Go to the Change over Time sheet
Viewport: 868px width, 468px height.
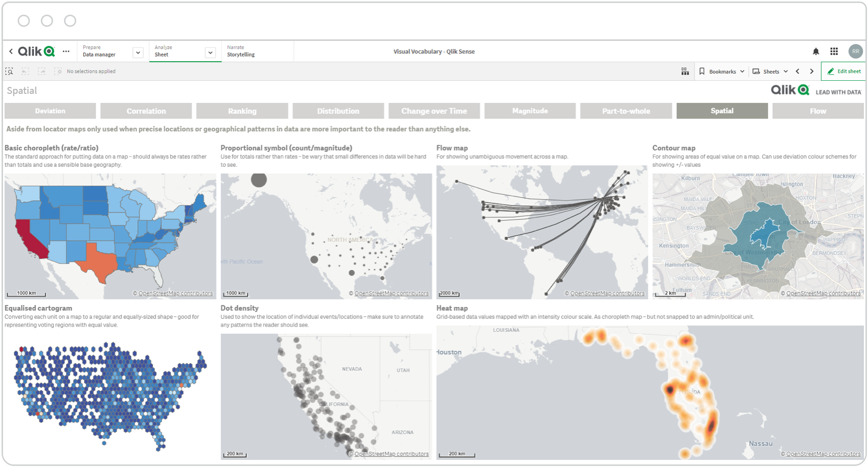point(434,111)
